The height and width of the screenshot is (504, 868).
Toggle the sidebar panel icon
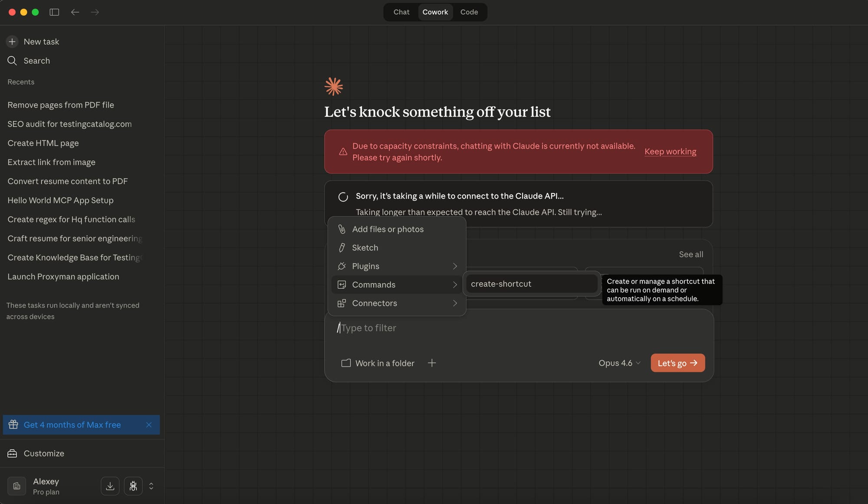pyautogui.click(x=54, y=12)
